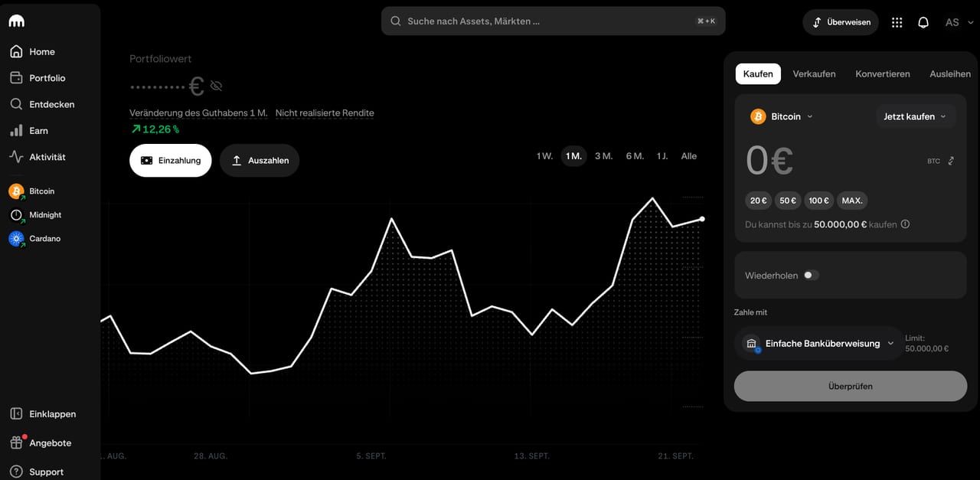The width and height of the screenshot is (980, 480).
Task: Switch to the Ausleihen tab
Action: click(950, 73)
